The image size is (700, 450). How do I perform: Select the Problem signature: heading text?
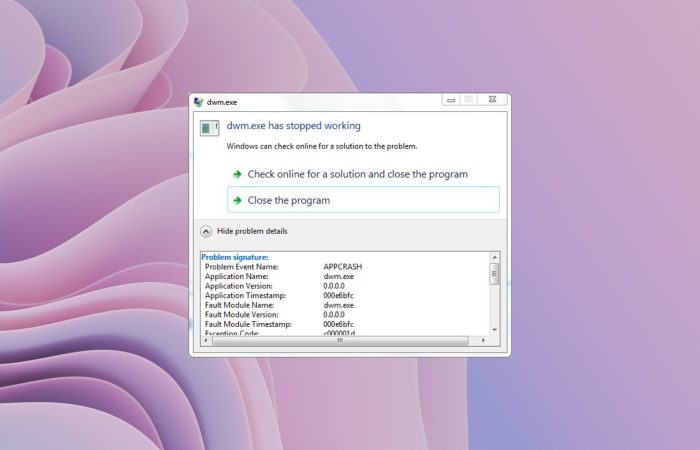[x=235, y=257]
